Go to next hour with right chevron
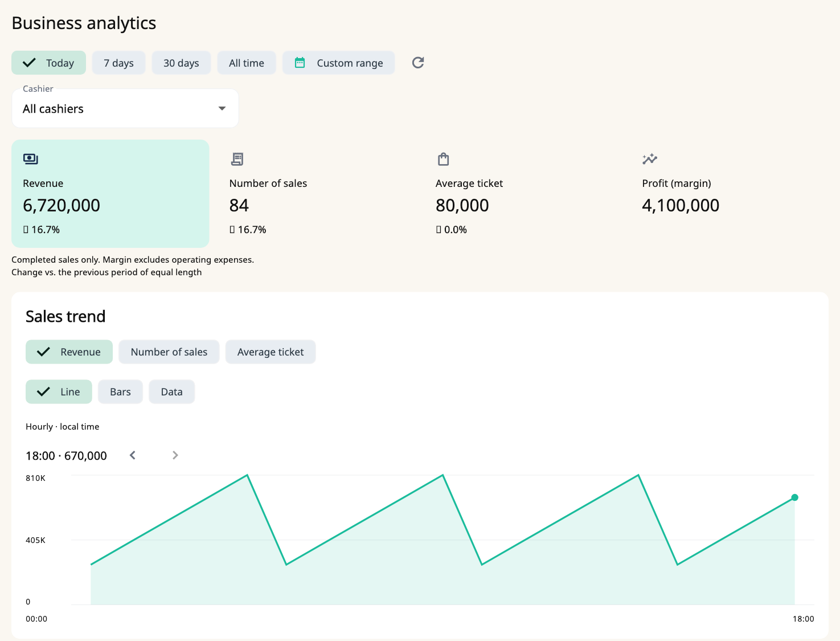Image resolution: width=840 pixels, height=641 pixels. pos(175,455)
